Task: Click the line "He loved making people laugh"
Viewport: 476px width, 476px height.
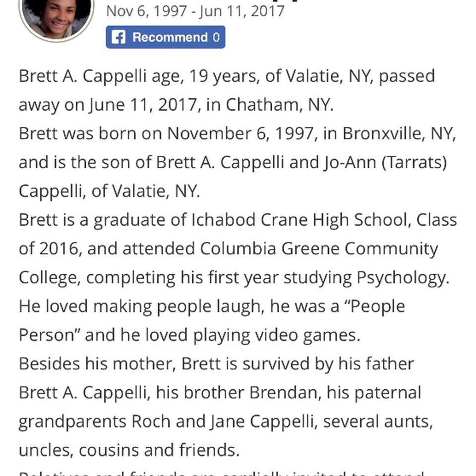Action: pos(212,306)
